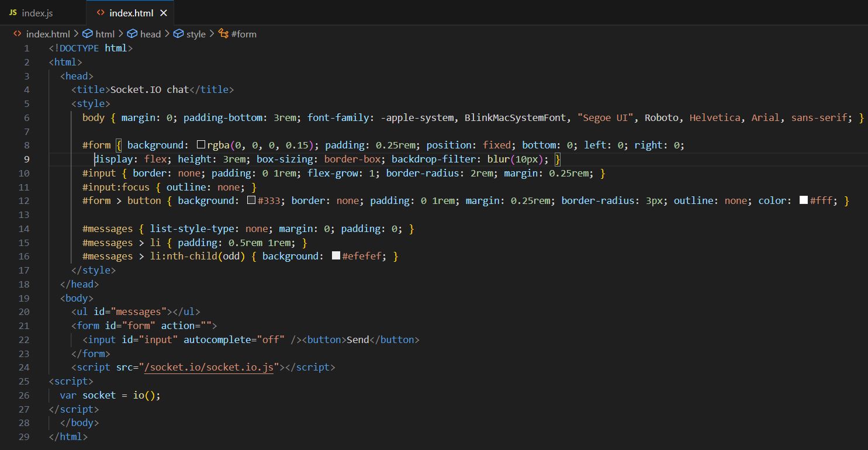The width and height of the screenshot is (868, 450).
Task: Click the style element icon in breadcrumb
Action: pos(178,34)
